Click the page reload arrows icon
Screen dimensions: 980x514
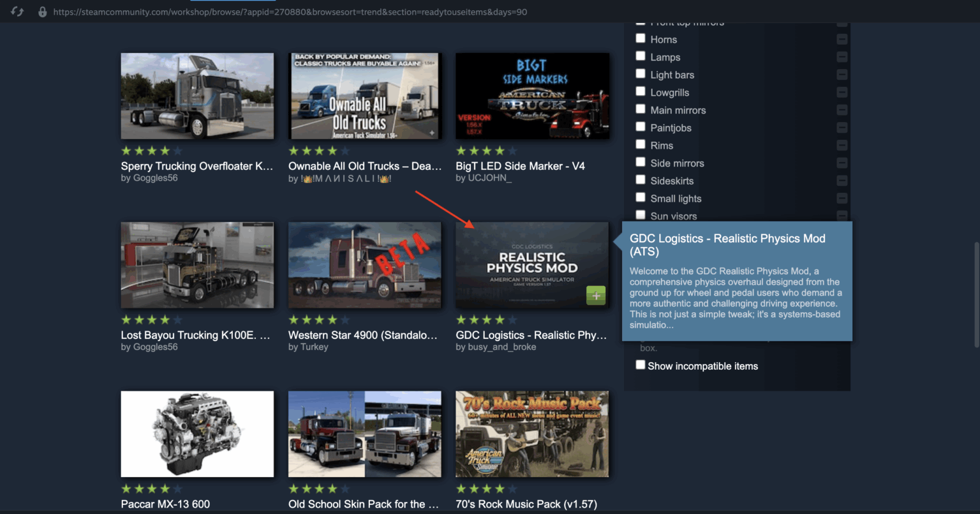click(17, 11)
